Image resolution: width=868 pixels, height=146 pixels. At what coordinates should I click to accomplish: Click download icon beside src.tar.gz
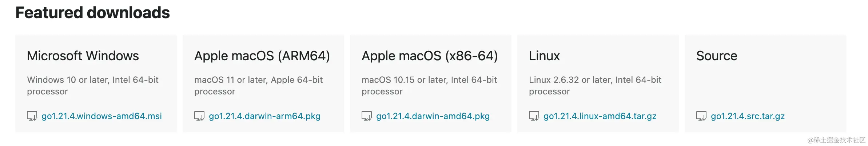(x=701, y=116)
